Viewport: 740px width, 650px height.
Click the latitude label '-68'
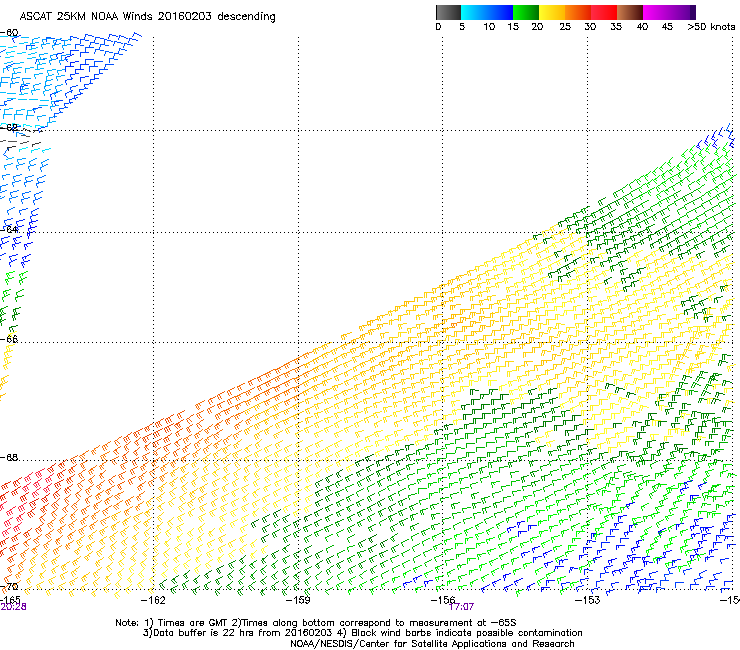[9, 458]
